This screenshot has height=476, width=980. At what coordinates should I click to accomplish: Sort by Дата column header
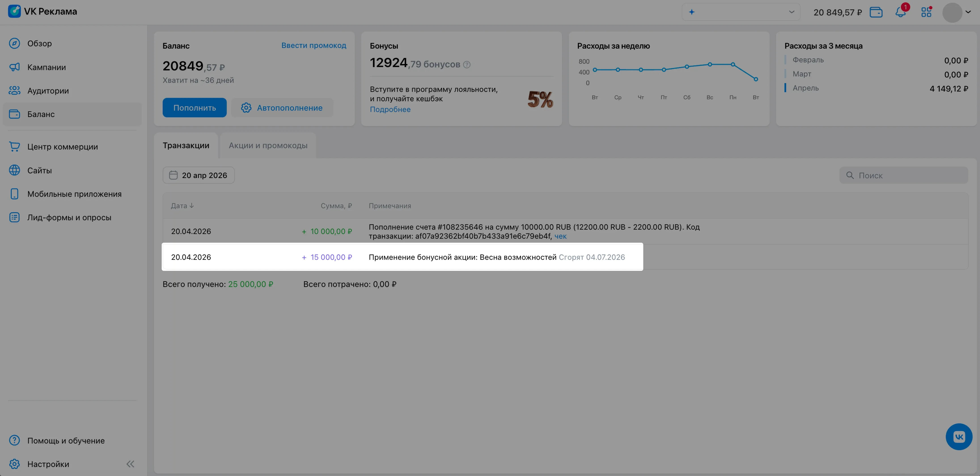click(182, 206)
